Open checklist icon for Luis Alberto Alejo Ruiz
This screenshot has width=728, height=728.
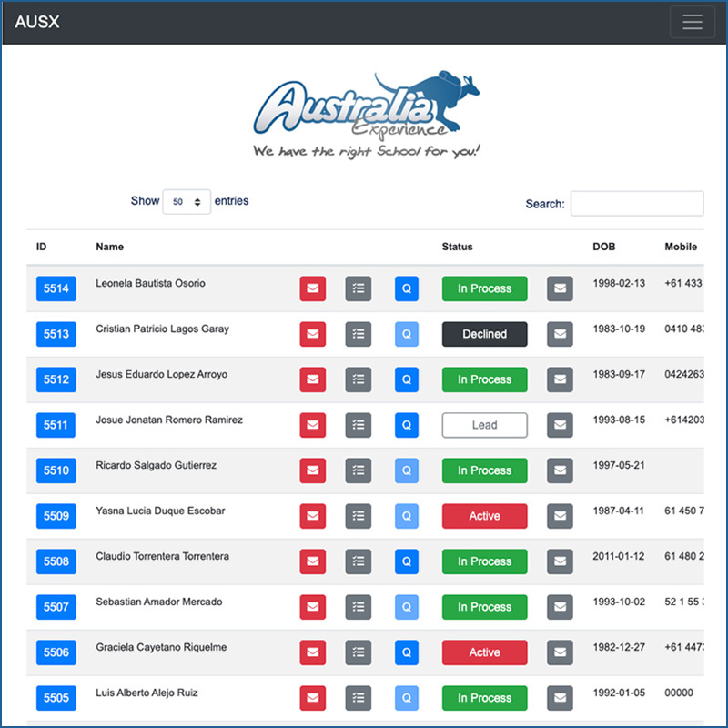click(359, 698)
